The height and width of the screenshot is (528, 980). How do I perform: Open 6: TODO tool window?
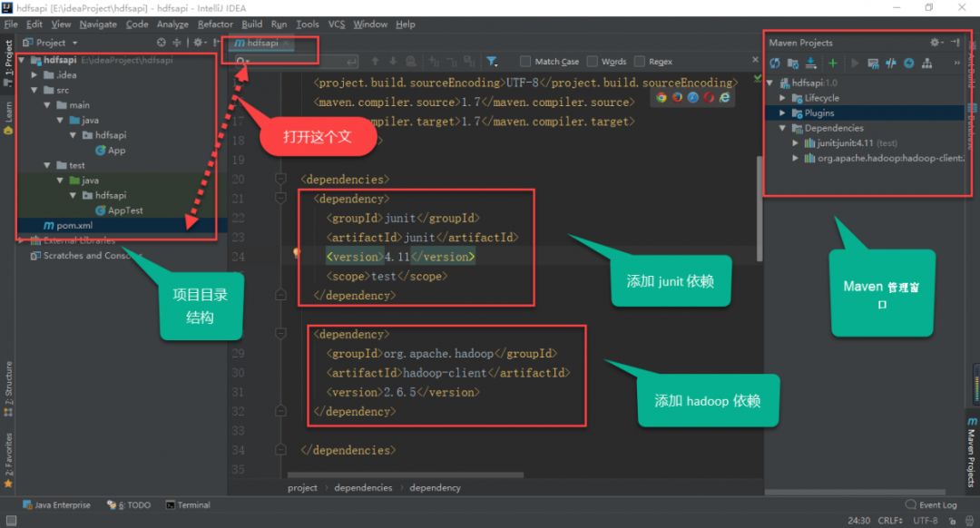tap(129, 505)
